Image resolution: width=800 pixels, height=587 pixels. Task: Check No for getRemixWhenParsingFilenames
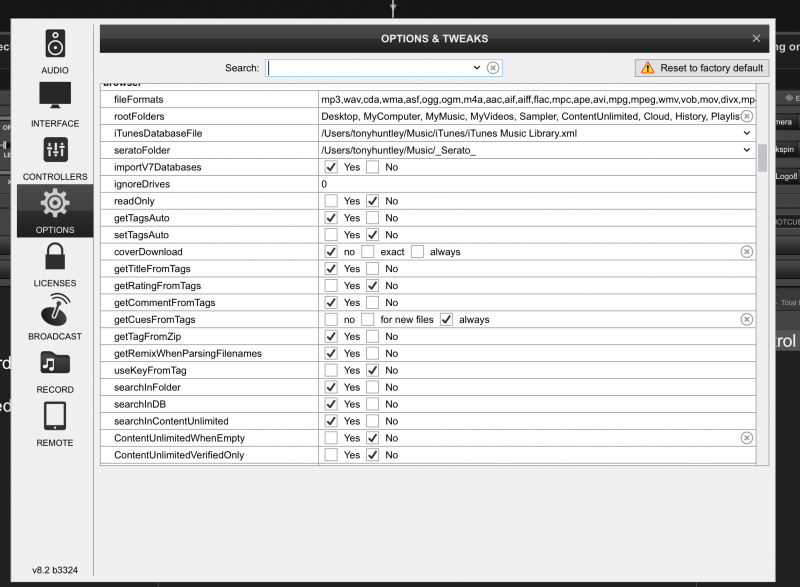pyautogui.click(x=372, y=353)
